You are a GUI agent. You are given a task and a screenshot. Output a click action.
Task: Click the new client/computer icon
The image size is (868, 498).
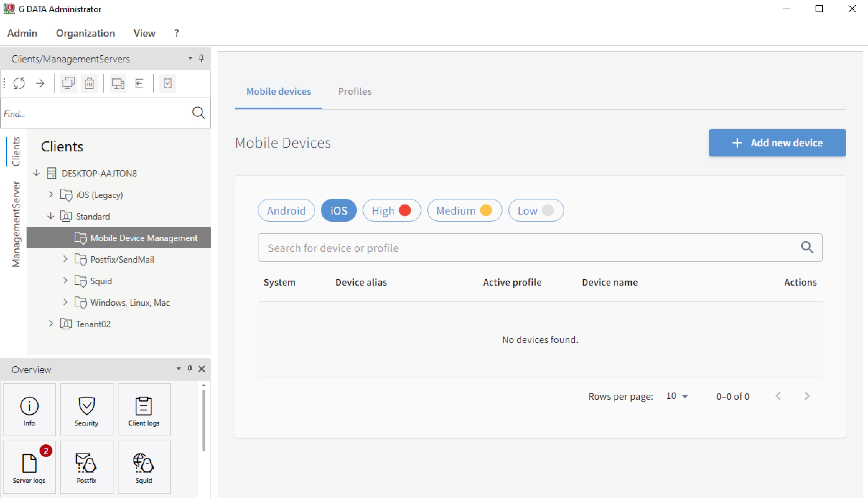67,83
